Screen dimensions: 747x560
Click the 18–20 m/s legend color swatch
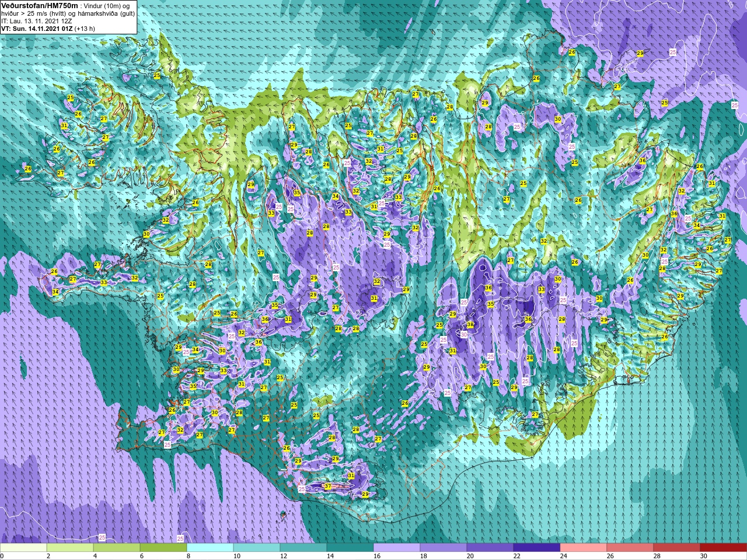tap(444, 548)
